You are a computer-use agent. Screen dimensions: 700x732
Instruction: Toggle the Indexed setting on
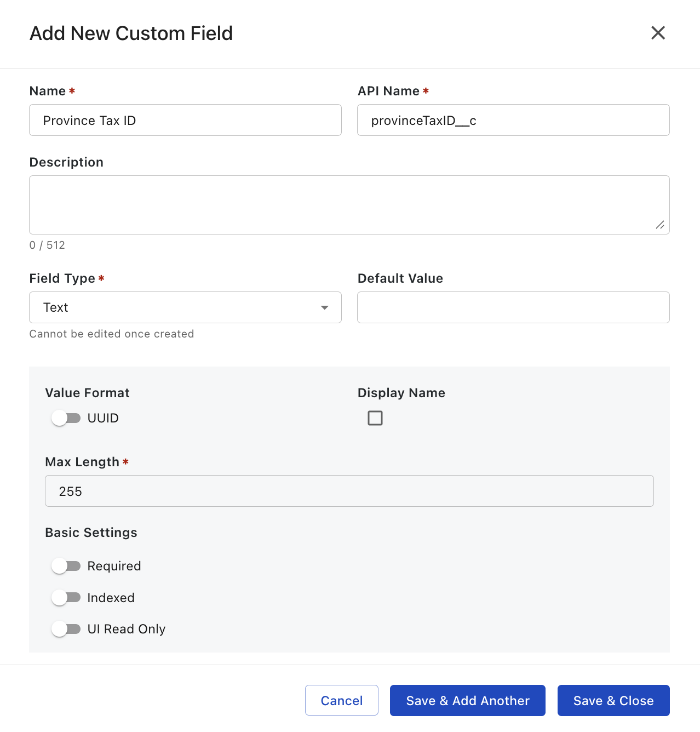(66, 598)
